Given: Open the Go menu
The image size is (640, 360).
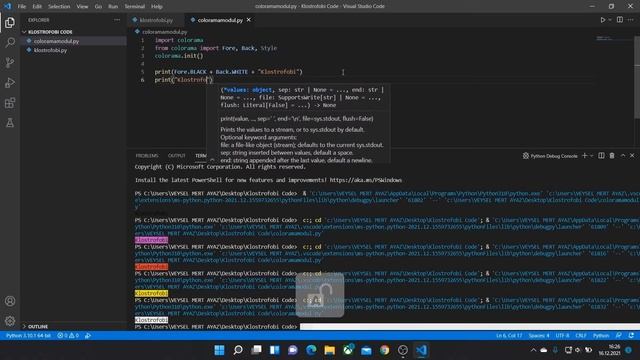Looking at the screenshot, I should [x=98, y=7].
